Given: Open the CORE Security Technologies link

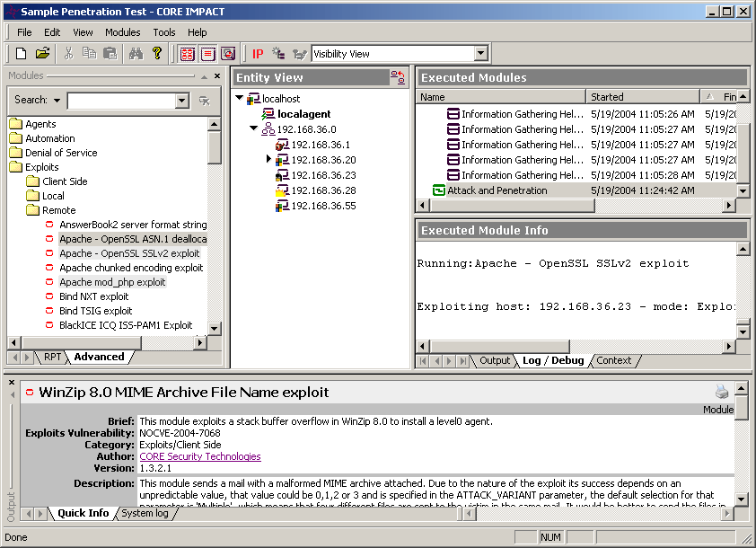Looking at the screenshot, I should (x=199, y=456).
